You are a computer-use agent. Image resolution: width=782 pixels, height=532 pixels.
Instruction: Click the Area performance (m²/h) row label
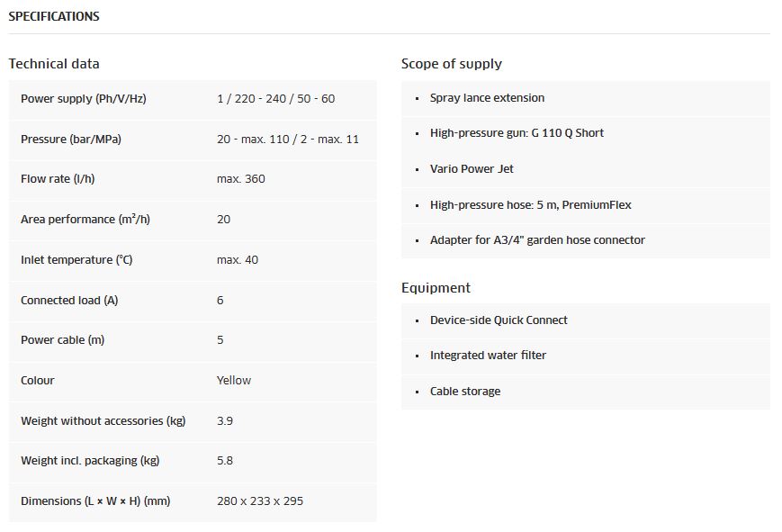tap(79, 220)
